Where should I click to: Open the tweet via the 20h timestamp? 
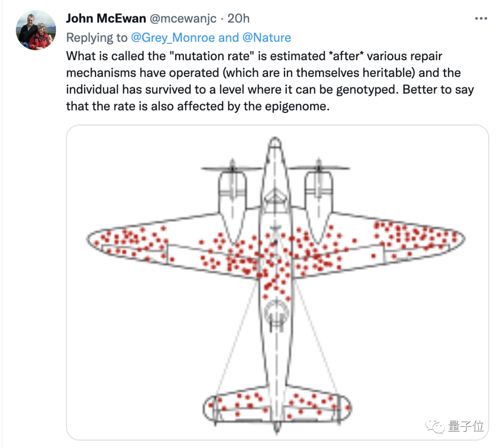pyautogui.click(x=239, y=19)
